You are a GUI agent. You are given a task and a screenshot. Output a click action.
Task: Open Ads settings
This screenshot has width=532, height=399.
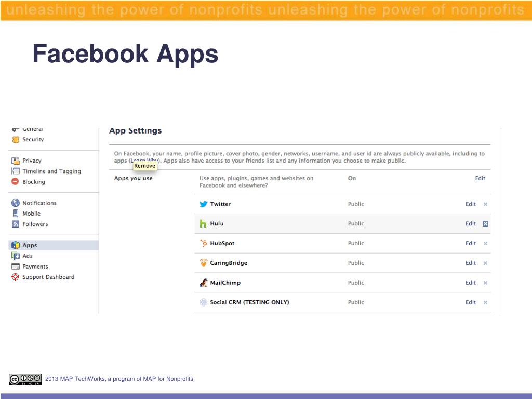coord(28,256)
